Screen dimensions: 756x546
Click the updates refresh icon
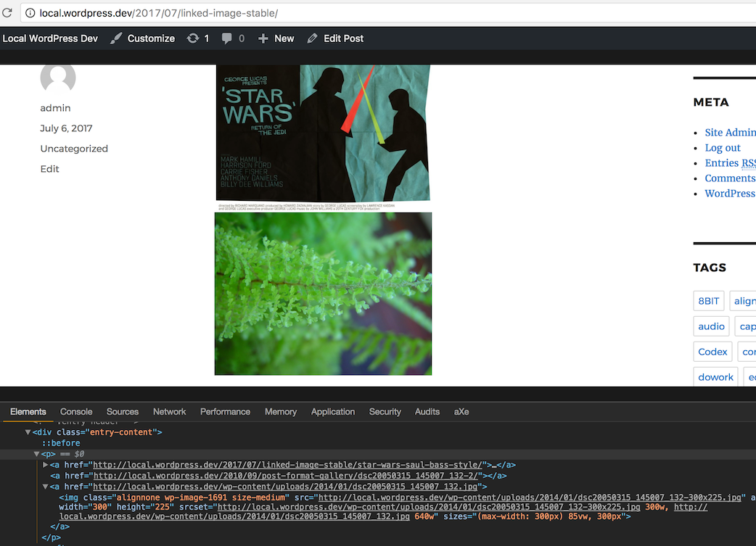[192, 38]
